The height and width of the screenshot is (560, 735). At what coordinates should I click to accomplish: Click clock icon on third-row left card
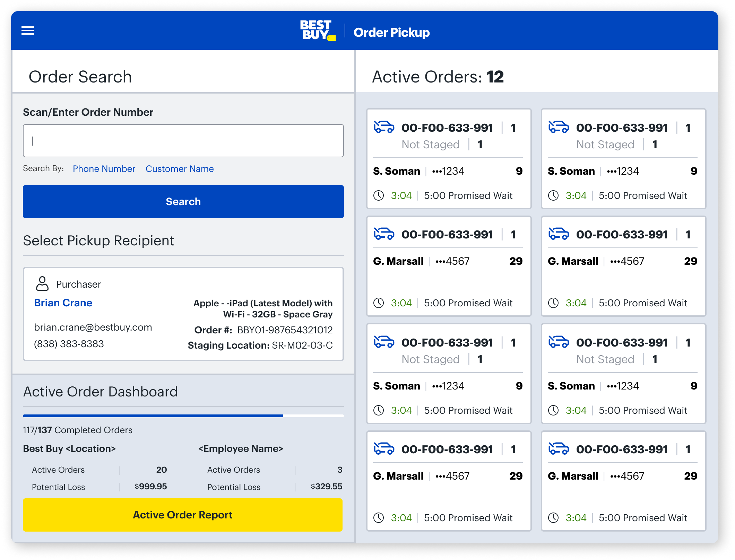(x=379, y=410)
